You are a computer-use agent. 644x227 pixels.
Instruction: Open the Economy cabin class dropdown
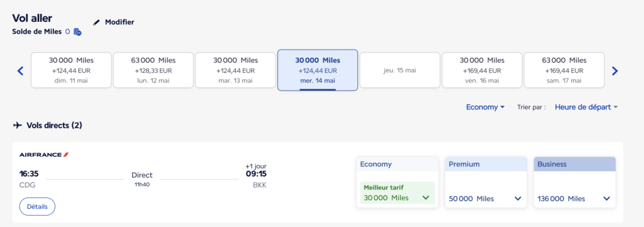(485, 107)
